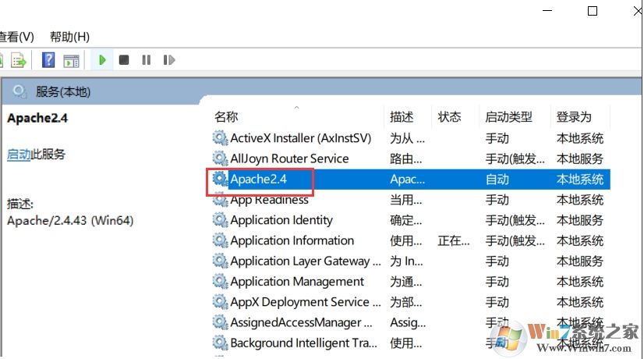Maximize the Services window
644x359 pixels.
[593, 11]
